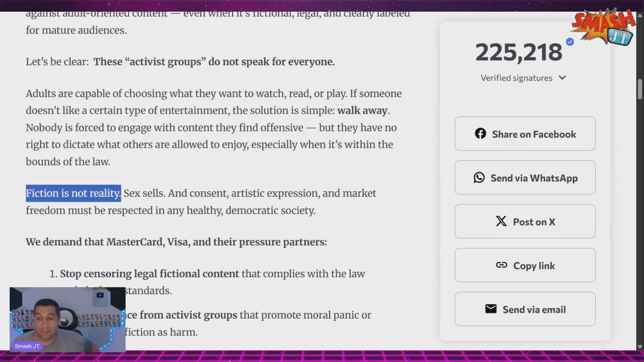Click the page vertical scrollbar thumb
This screenshot has width=644, height=362.
[x=640, y=89]
